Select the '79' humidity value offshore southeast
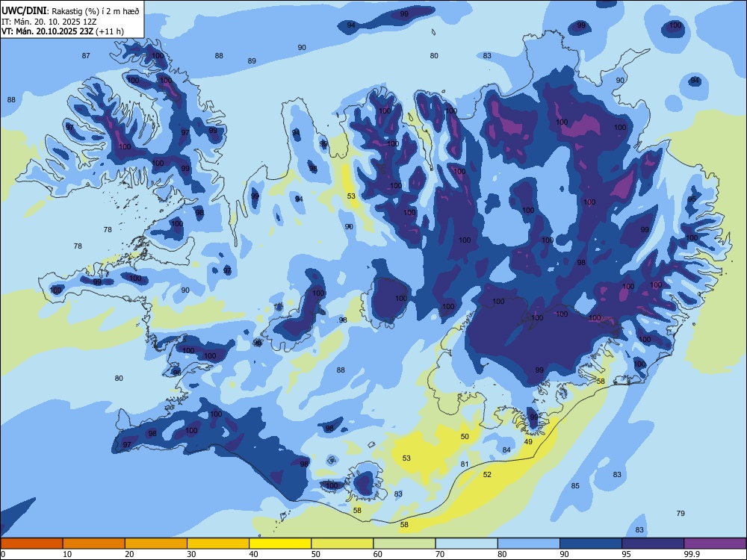747x560 pixels. click(x=681, y=514)
